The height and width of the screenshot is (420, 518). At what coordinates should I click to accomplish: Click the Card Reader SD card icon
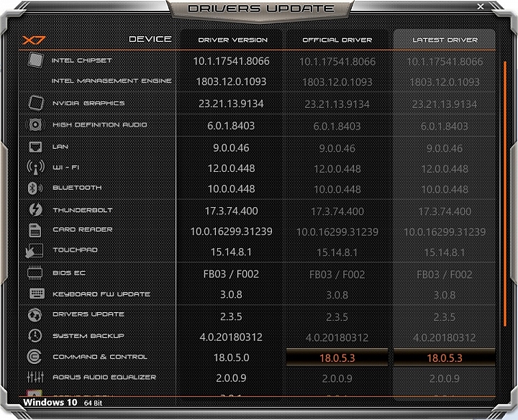point(35,230)
